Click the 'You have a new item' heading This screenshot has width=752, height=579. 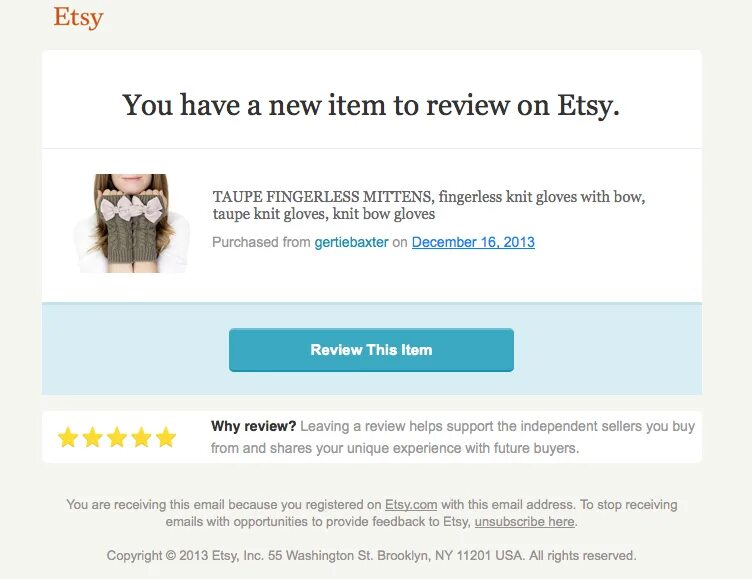pos(371,105)
